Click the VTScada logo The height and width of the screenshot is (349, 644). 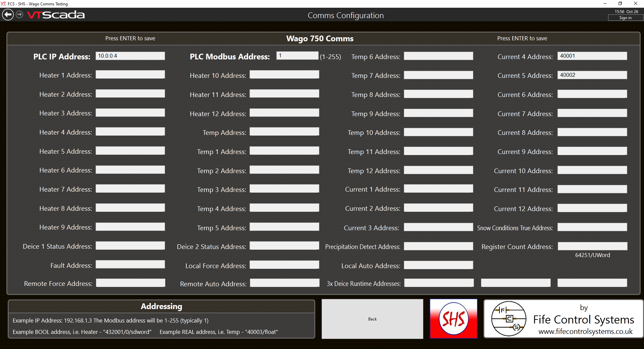(x=56, y=15)
